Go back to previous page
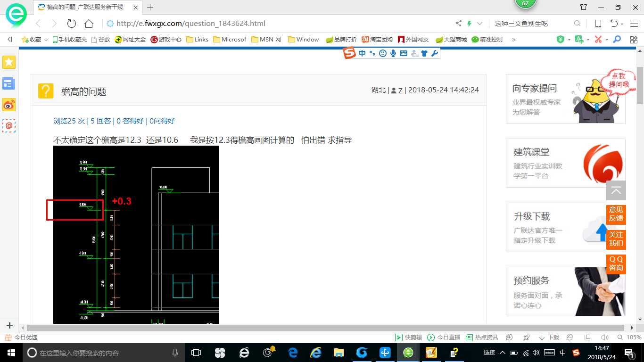This screenshot has height=362, width=644. [38, 24]
